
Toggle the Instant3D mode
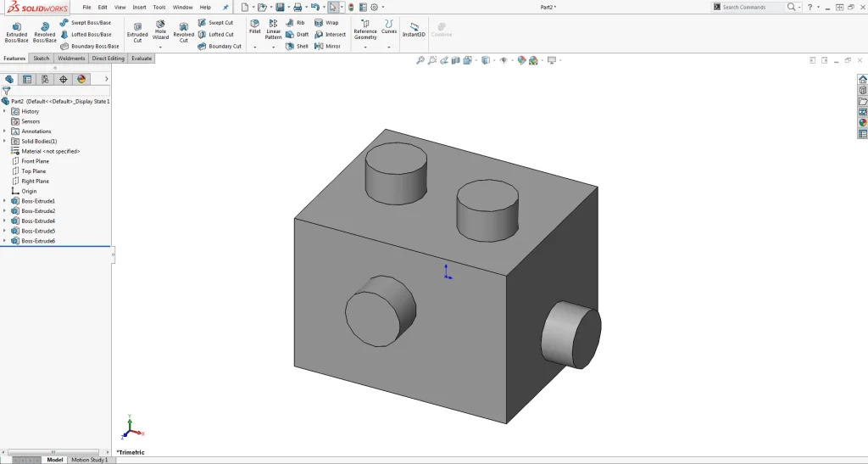click(x=414, y=30)
